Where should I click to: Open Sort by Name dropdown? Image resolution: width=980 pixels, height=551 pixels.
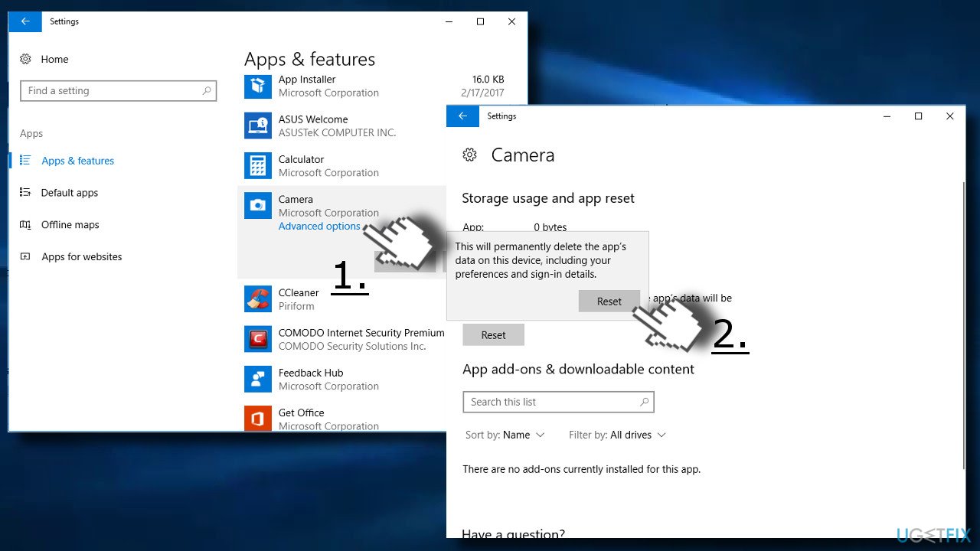click(x=505, y=435)
